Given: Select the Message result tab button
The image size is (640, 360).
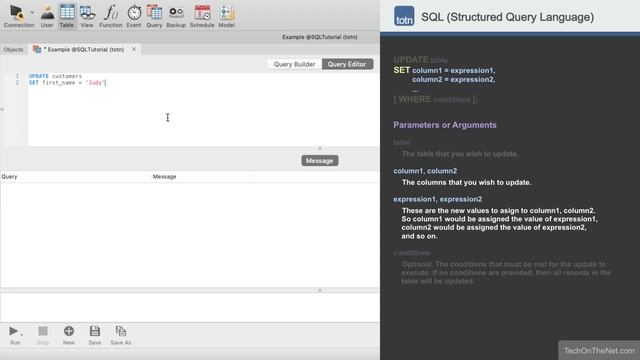Looking at the screenshot, I should click(x=320, y=161).
